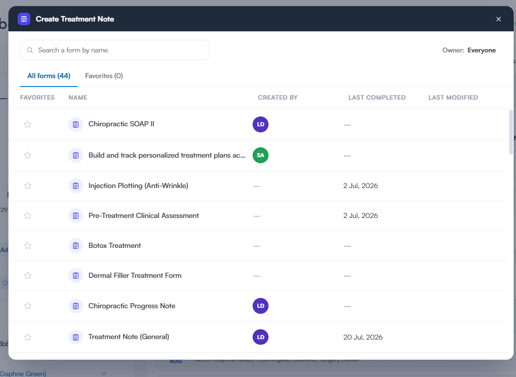This screenshot has width=516, height=377.
Task: Click LD avatar in Treatment Note (General) row
Action: 260,337
